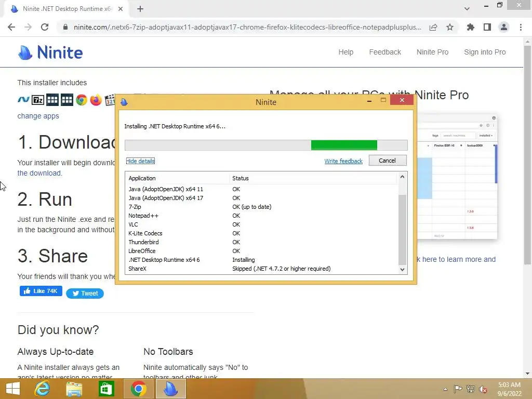Click the muted volume tray icon

point(483,389)
